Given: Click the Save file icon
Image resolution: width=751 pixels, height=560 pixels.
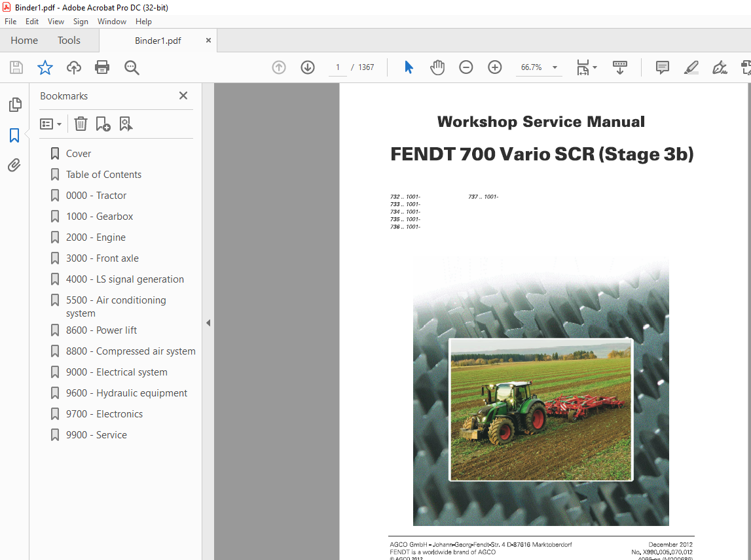Looking at the screenshot, I should coord(16,67).
